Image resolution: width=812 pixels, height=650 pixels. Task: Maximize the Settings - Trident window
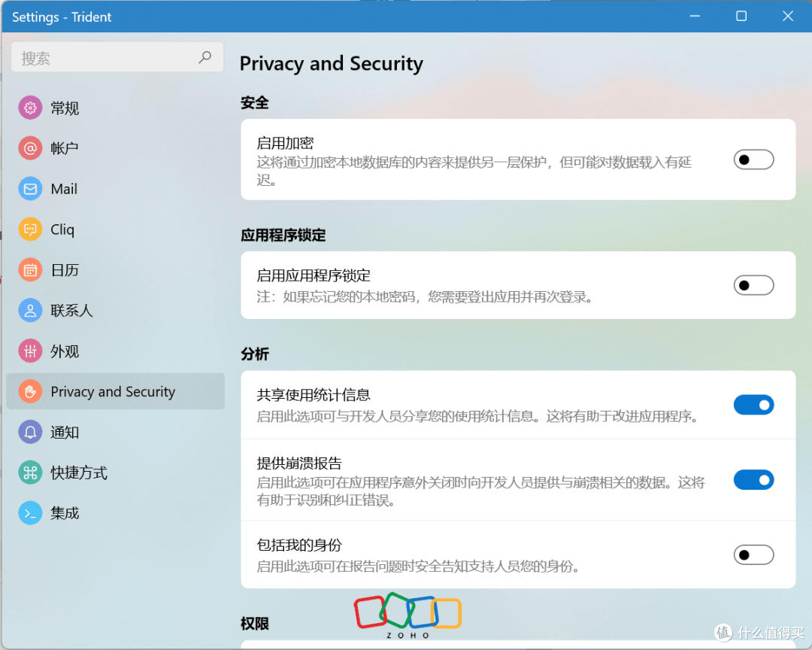(741, 16)
